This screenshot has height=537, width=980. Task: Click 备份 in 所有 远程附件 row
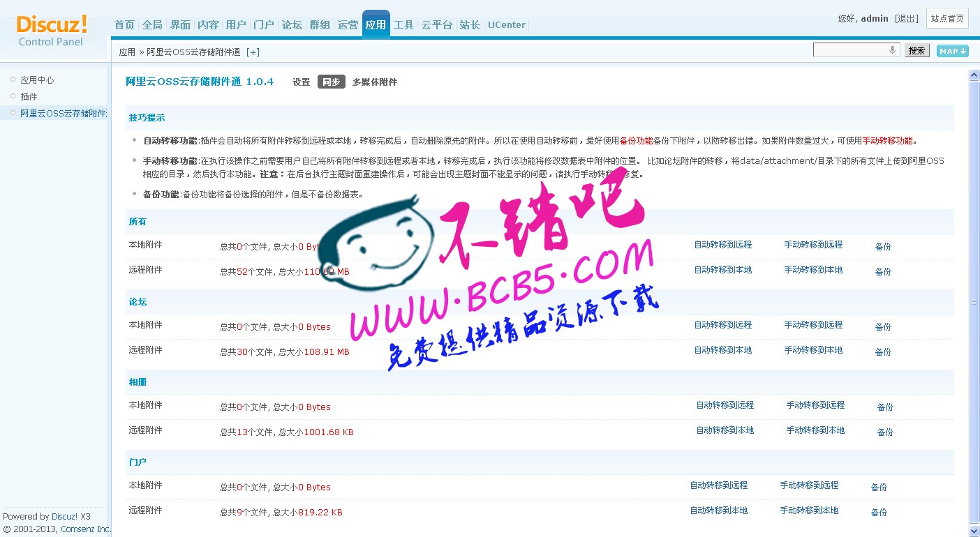[x=883, y=272]
